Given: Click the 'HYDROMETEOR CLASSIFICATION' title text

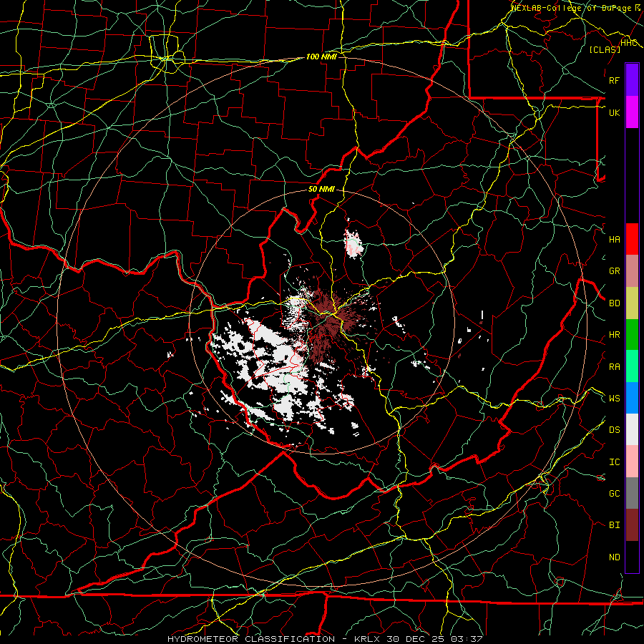Looking at the screenshot, I should [x=251, y=639].
